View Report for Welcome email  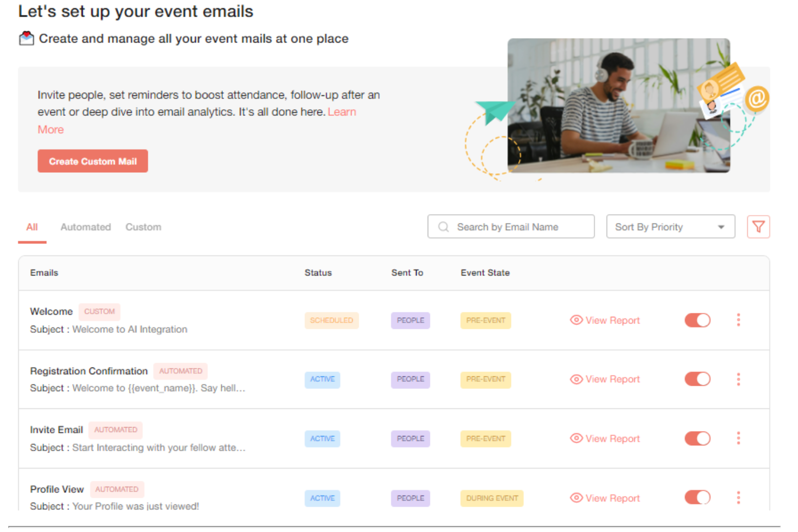coord(605,320)
